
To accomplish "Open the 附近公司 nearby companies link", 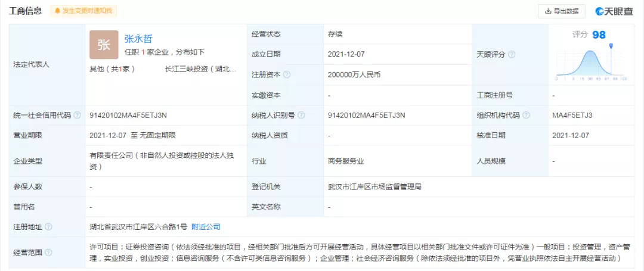I will (x=206, y=227).
